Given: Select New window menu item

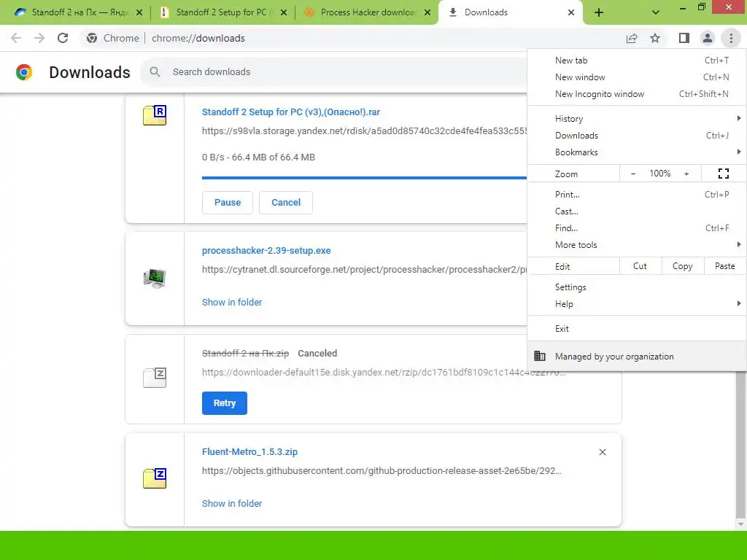Looking at the screenshot, I should coord(637,77).
